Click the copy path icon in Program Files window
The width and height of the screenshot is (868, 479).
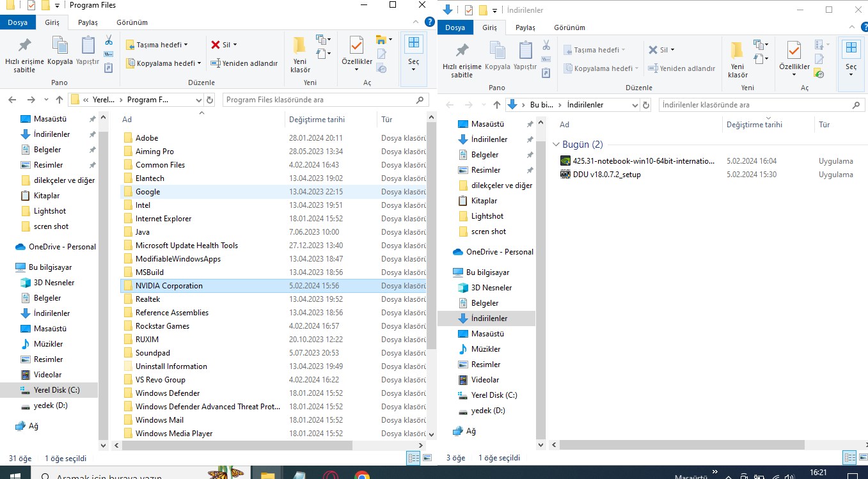click(x=109, y=54)
